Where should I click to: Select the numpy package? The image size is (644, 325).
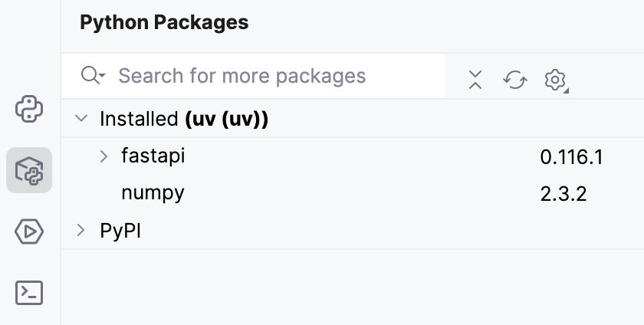(153, 193)
